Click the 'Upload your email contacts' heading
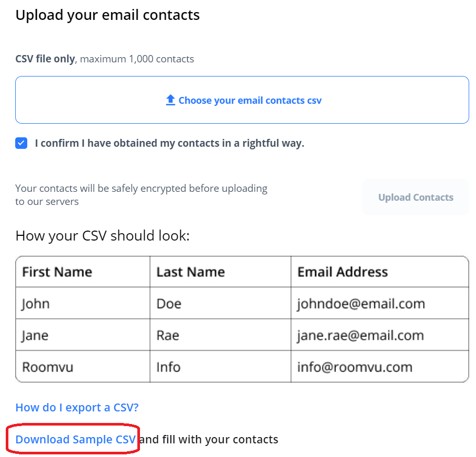Screen dimensions: 476x457 click(107, 15)
